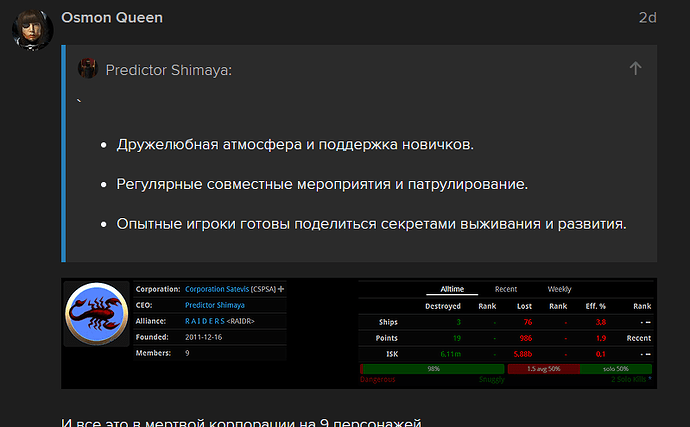Screen dimensions: 690x427
Task: Click bullet 'Дружелюбная атмосфера и поддержка новичков'
Action: click(295, 144)
